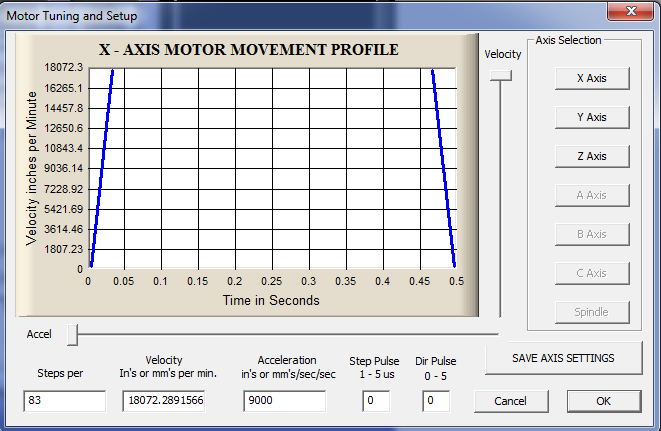Click the Time in Seconds axis caption

click(271, 300)
